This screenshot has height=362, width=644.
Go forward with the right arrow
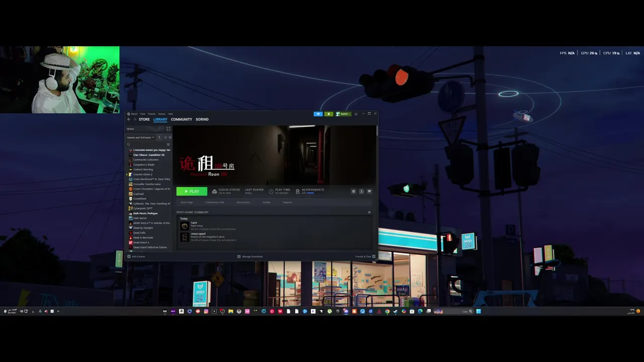click(135, 119)
